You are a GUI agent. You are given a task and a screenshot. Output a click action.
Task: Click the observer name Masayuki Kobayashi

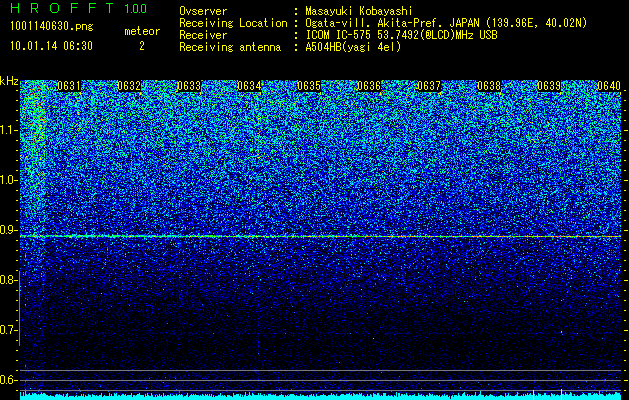pyautogui.click(x=359, y=11)
